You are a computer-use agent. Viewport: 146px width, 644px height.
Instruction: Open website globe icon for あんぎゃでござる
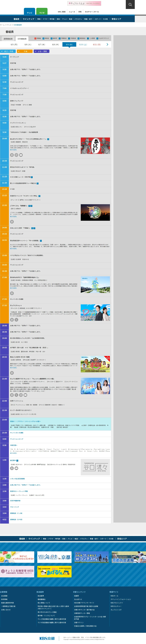tap(12, 155)
